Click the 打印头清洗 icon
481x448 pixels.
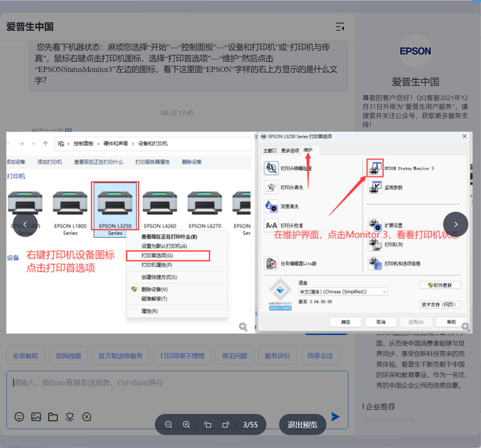[271, 187]
